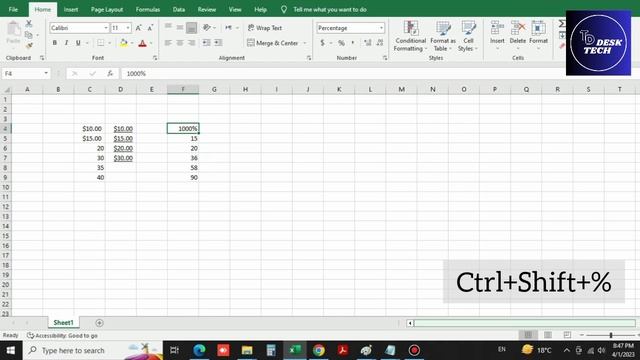Click Delete cells button

[518, 35]
